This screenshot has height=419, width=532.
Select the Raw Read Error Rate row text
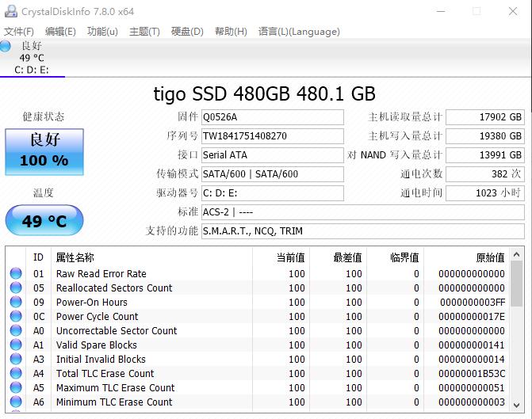(x=101, y=273)
